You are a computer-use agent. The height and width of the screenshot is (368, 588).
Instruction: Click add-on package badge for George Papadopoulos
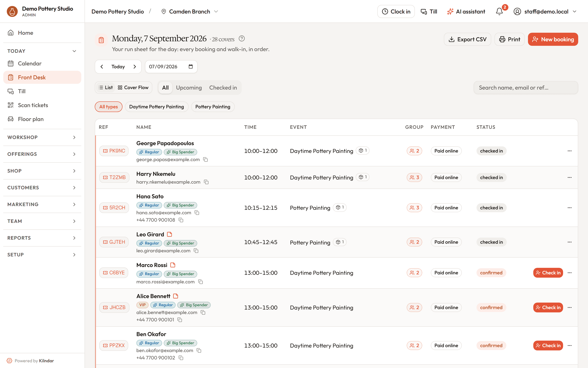click(363, 150)
